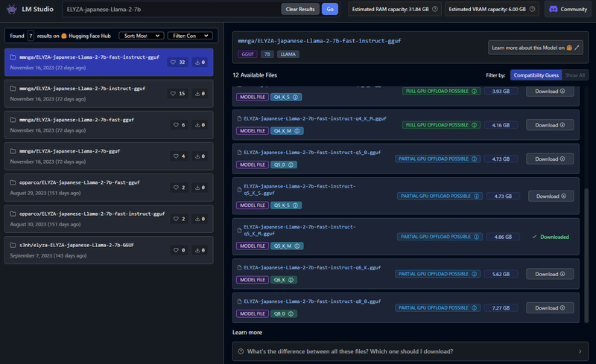This screenshot has width=596, height=364.
Task: Click the GGUF tag badge
Action: tap(247, 54)
